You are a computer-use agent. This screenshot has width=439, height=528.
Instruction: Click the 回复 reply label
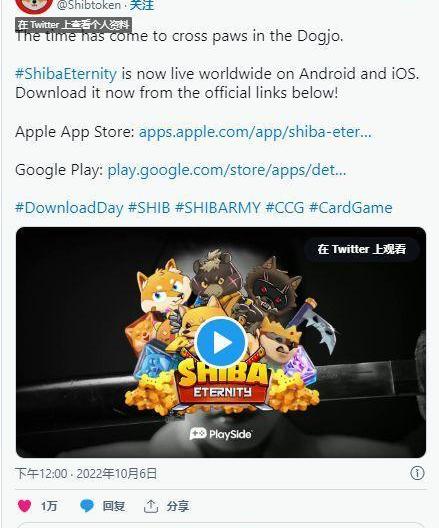pyautogui.click(x=114, y=506)
